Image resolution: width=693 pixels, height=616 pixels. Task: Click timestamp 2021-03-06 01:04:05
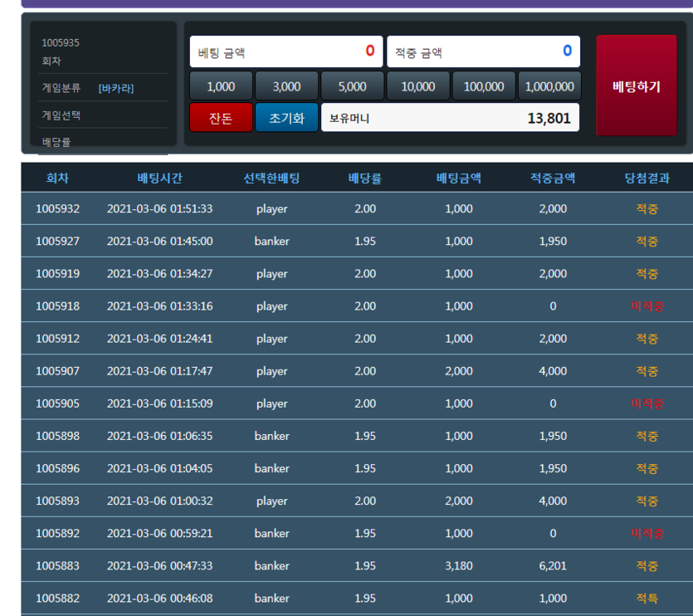159,468
